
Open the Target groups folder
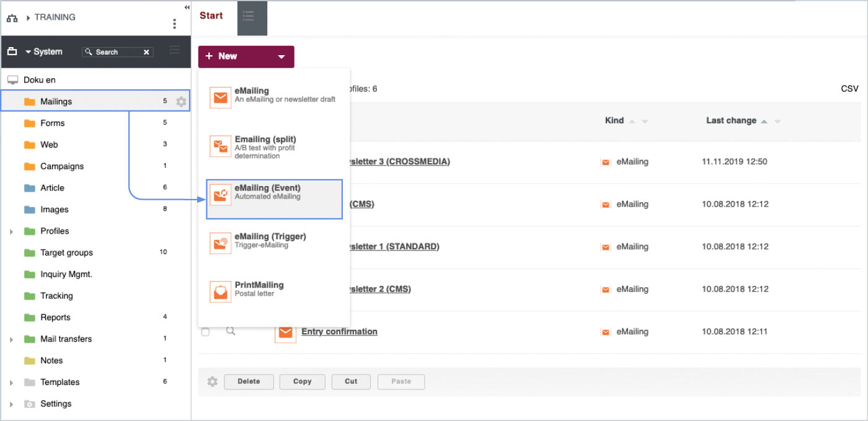66,253
